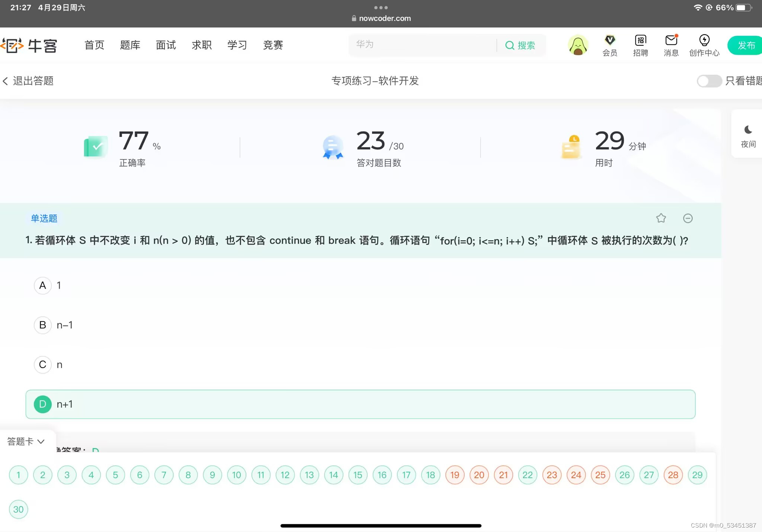The image size is (762, 532).
Task: Click the circled minus icon beside star
Action: [x=688, y=218]
